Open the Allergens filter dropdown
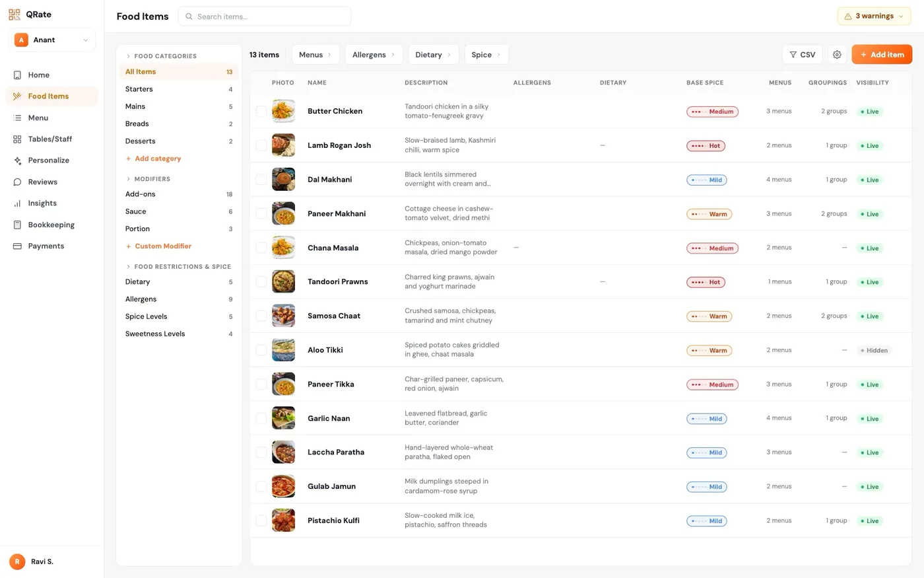This screenshot has height=578, width=924. (x=374, y=55)
